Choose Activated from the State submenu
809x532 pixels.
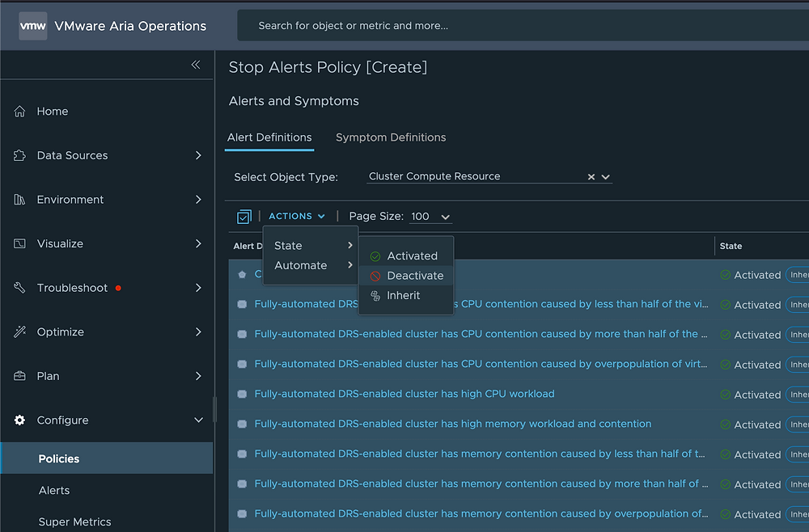pos(406,256)
